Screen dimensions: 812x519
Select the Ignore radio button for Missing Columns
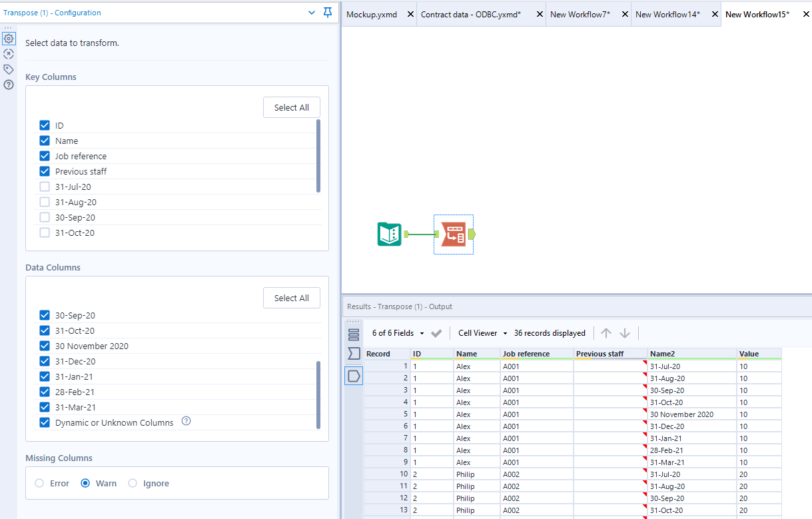(x=131, y=483)
